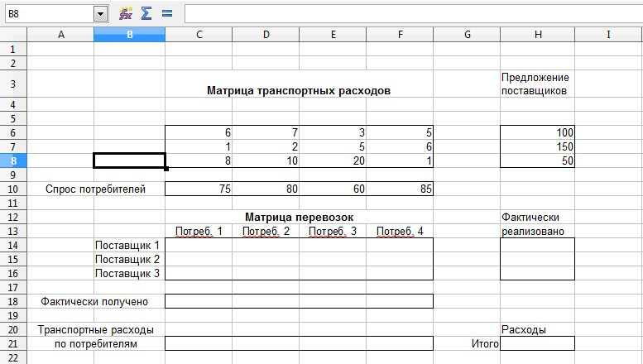The height and width of the screenshot is (364, 643).
Task: Select the cell containing 20
Action: pos(333,160)
